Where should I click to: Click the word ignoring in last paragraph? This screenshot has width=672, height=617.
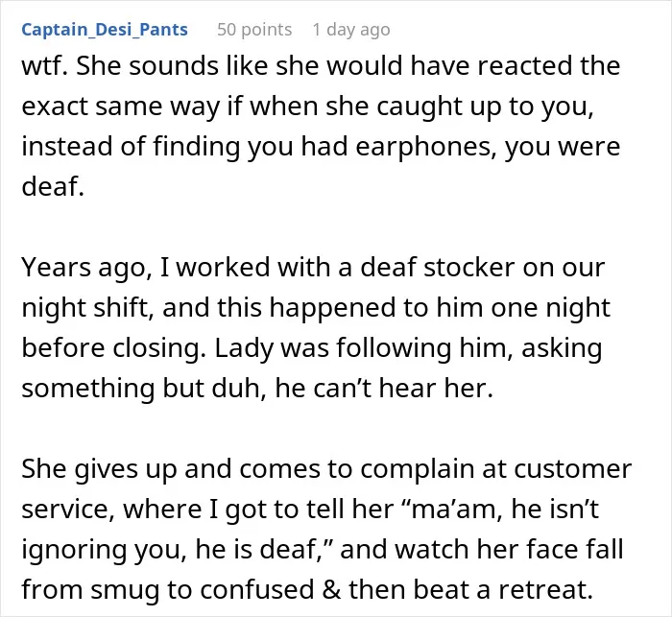74,549
